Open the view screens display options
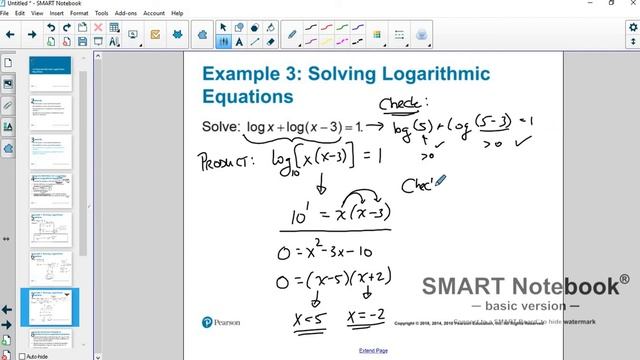 (x=133, y=35)
